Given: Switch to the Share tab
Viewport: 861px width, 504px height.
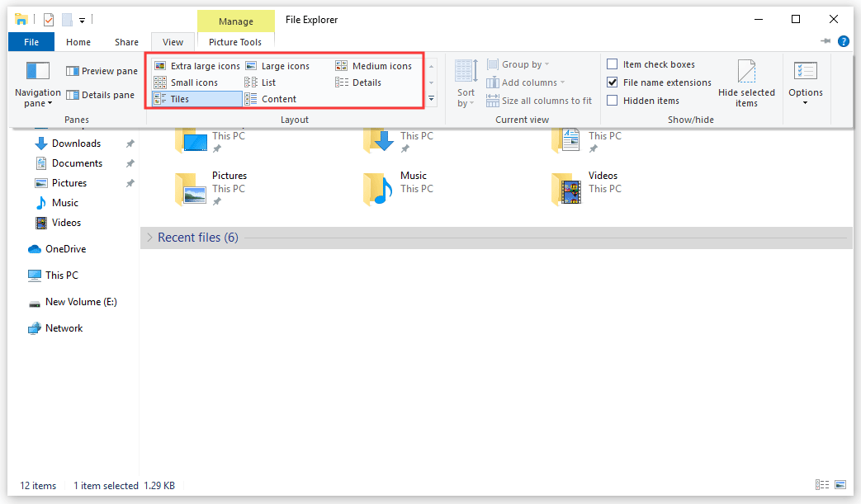Looking at the screenshot, I should [126, 42].
